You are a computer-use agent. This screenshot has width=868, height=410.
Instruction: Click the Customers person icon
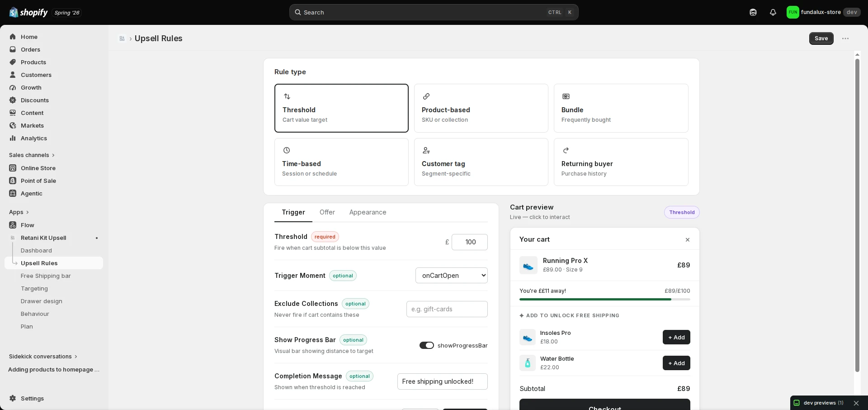(x=13, y=75)
